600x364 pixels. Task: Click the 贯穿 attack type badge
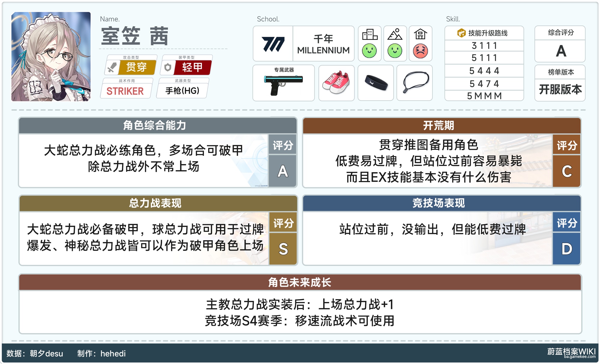point(137,67)
